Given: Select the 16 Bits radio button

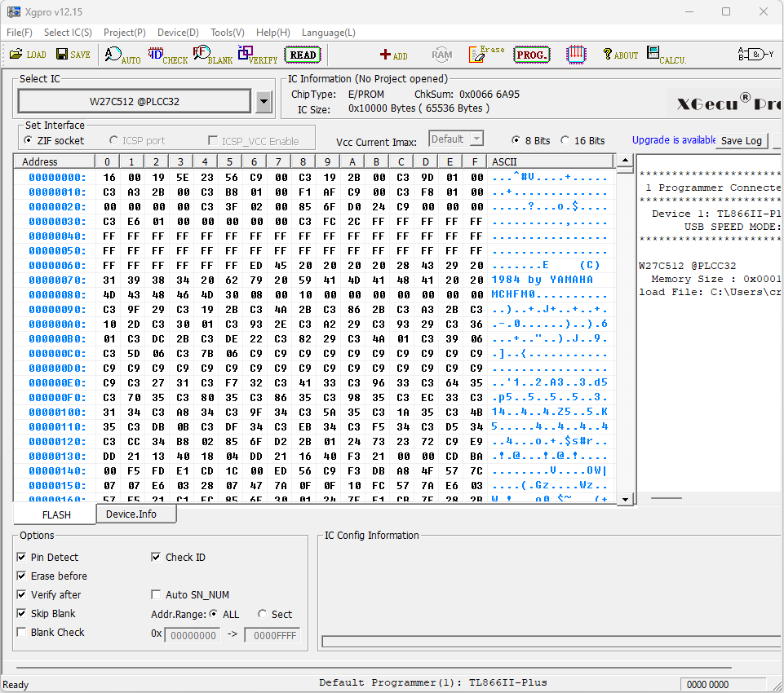Looking at the screenshot, I should point(565,140).
